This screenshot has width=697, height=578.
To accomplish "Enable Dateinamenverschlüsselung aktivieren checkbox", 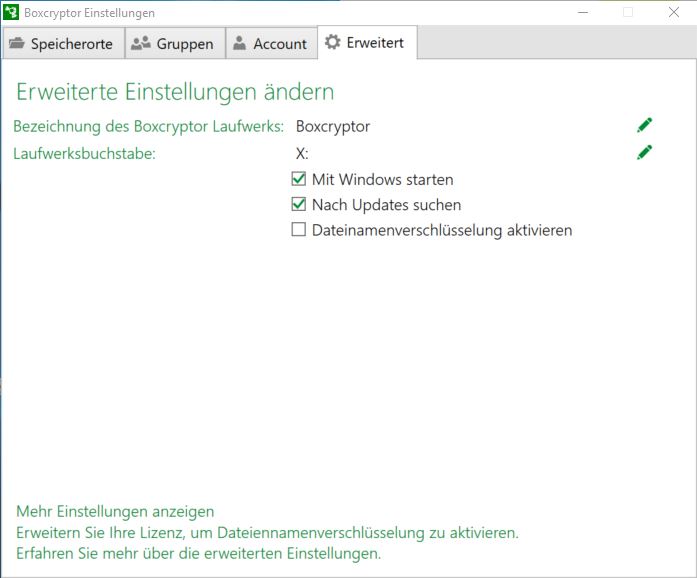I will [x=299, y=229].
